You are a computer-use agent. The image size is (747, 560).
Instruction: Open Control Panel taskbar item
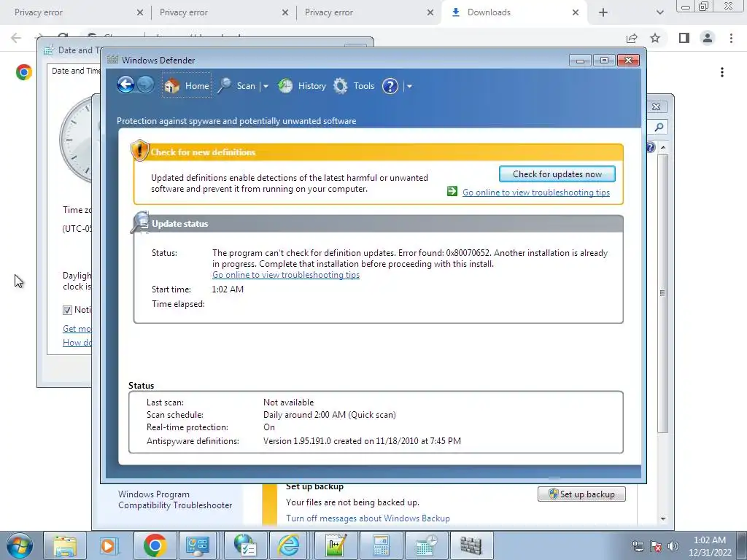pyautogui.click(x=198, y=545)
